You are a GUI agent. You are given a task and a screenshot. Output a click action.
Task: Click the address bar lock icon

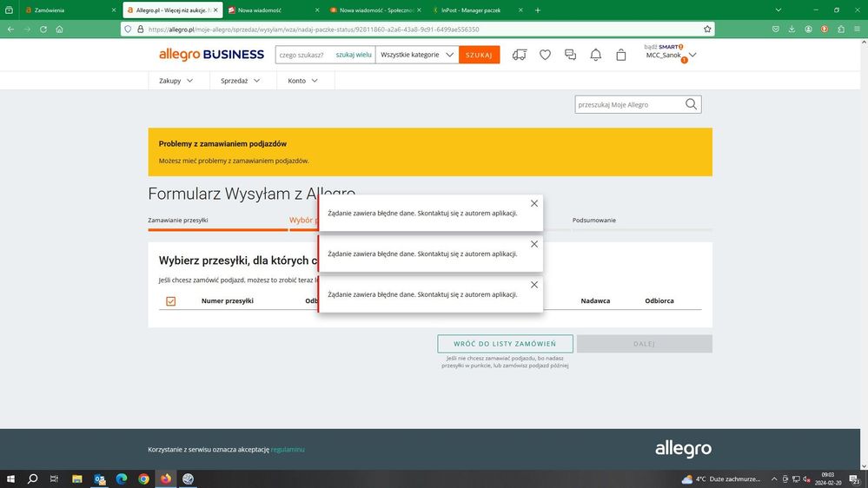tap(140, 29)
